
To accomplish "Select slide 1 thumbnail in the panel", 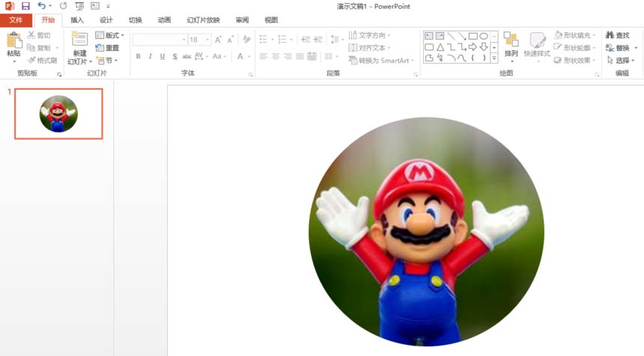I will point(58,114).
